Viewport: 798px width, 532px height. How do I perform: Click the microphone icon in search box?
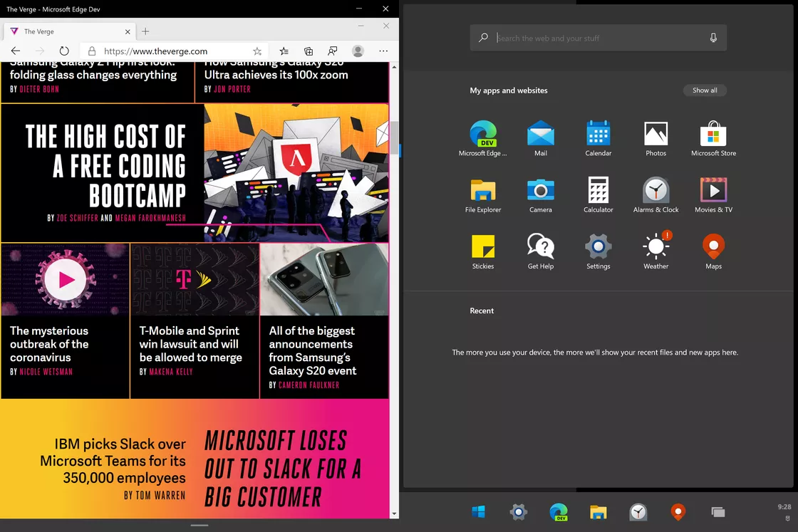(713, 38)
